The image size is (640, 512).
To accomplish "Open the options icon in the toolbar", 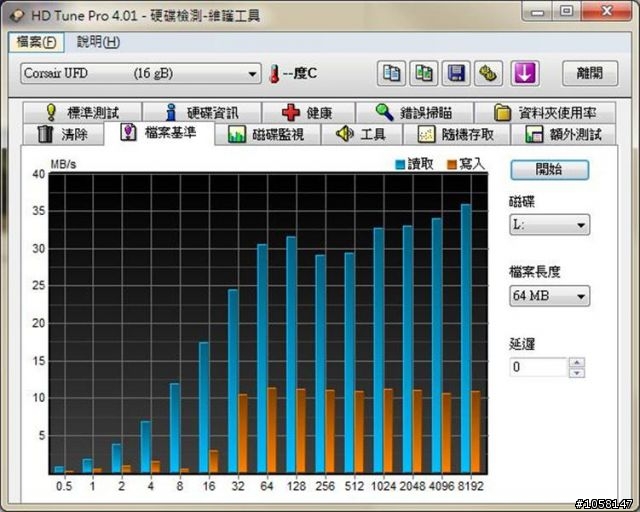I will pyautogui.click(x=488, y=73).
